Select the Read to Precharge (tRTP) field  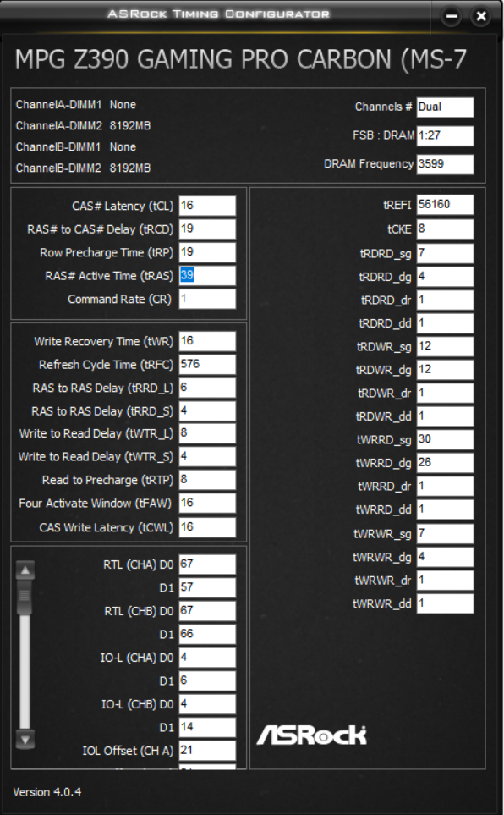pos(207,480)
